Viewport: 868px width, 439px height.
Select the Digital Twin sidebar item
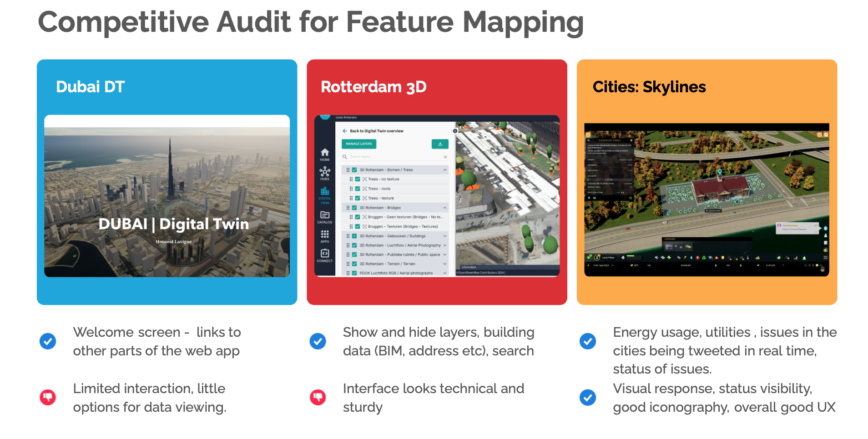(324, 195)
